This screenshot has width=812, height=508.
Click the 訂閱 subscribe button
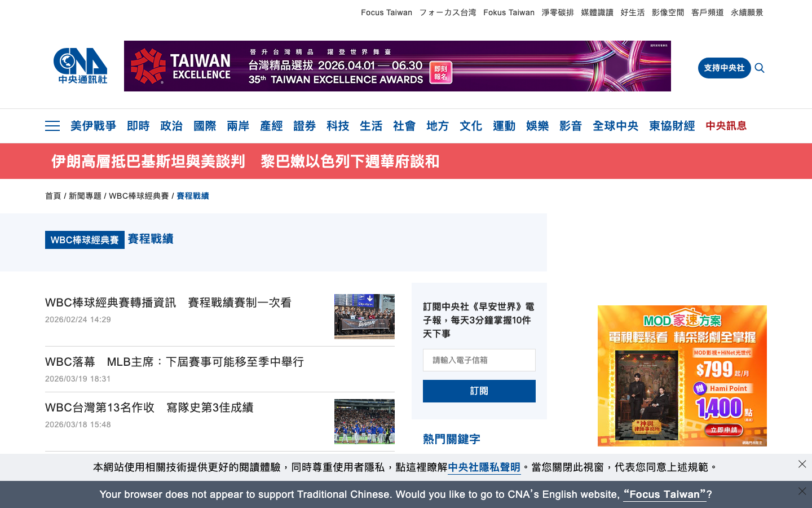coord(479,391)
